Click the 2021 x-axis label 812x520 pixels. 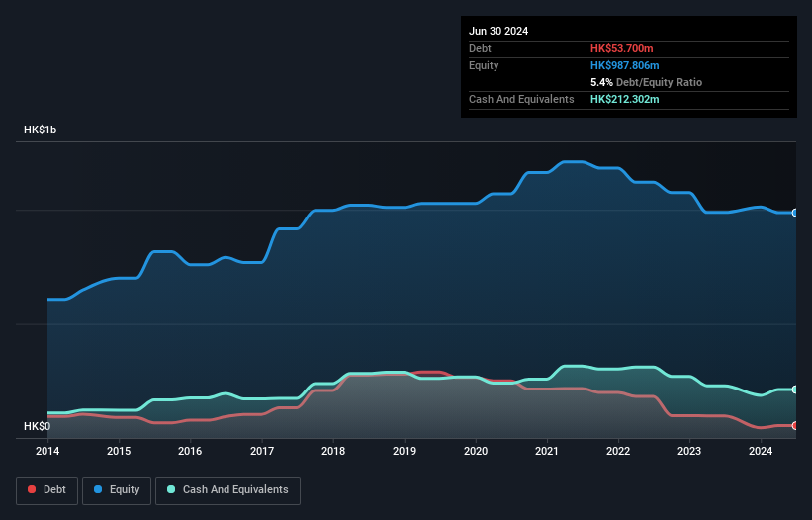click(547, 451)
